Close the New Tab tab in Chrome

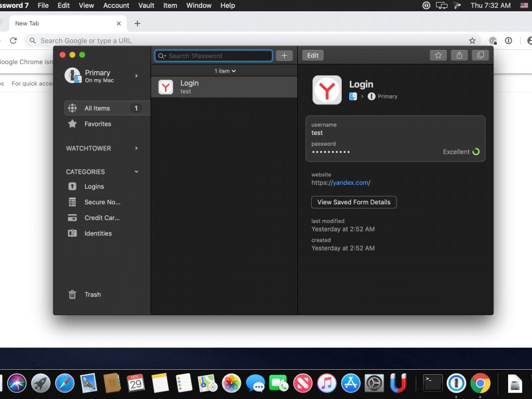pos(119,23)
